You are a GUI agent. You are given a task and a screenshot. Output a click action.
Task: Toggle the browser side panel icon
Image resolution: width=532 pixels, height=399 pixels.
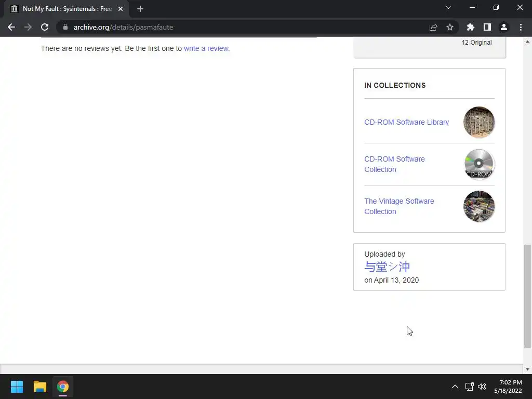tap(487, 27)
